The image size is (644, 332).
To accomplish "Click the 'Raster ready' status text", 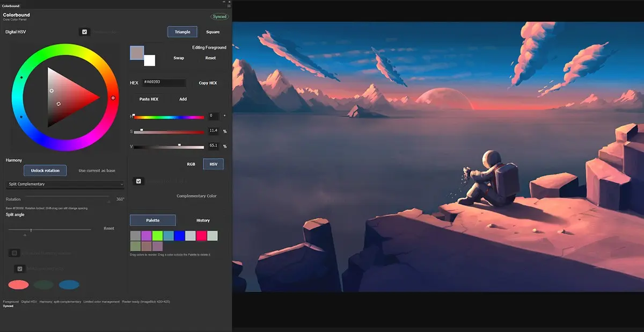I will click(x=146, y=302).
